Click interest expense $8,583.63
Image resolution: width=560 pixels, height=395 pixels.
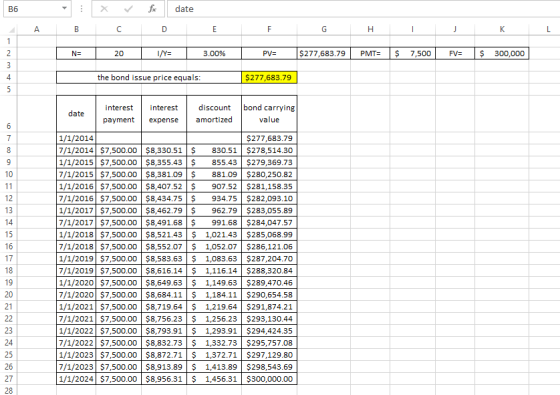164,259
